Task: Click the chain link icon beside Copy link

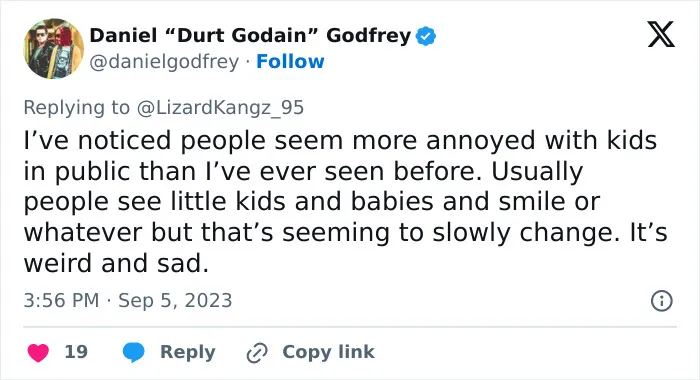Action: coord(257,353)
